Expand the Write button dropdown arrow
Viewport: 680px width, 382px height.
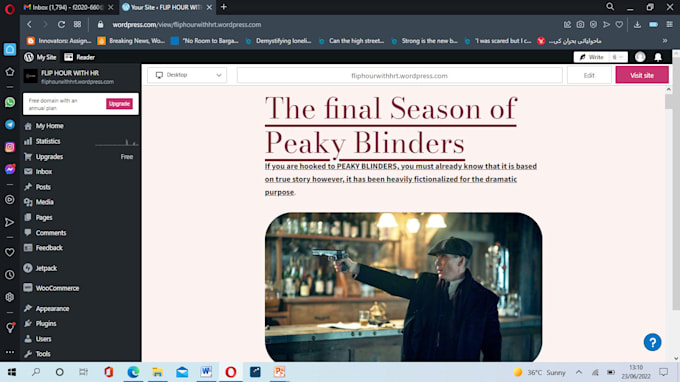point(618,57)
